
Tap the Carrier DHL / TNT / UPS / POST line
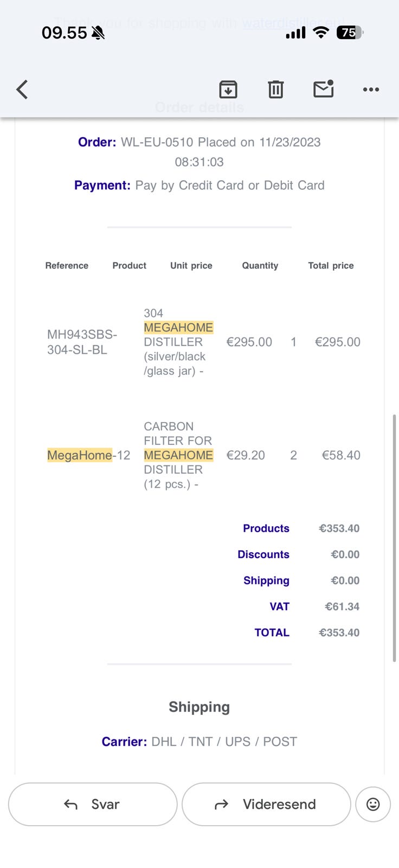tap(199, 742)
